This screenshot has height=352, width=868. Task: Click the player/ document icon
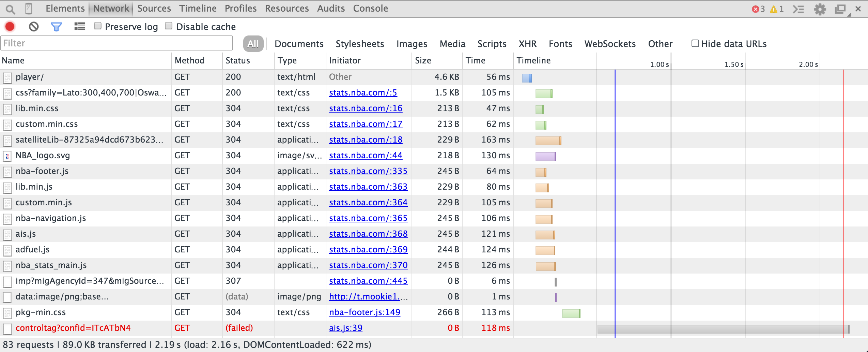7,77
